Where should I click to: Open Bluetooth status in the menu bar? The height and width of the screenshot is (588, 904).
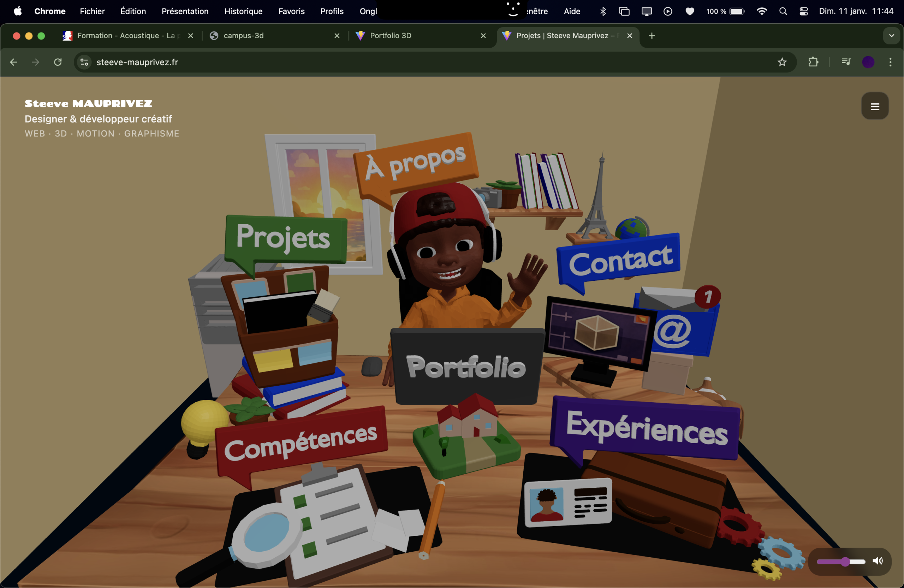click(x=603, y=11)
